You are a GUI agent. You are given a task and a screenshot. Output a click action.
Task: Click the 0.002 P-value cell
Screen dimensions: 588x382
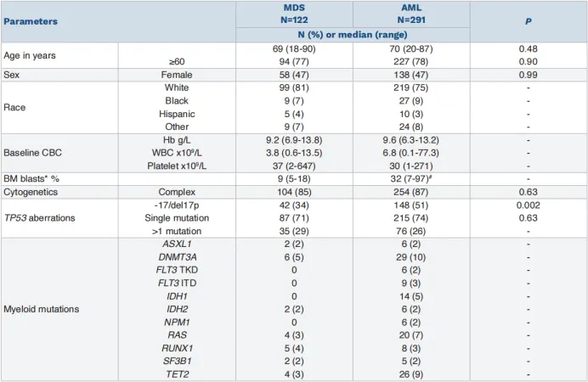click(x=528, y=204)
